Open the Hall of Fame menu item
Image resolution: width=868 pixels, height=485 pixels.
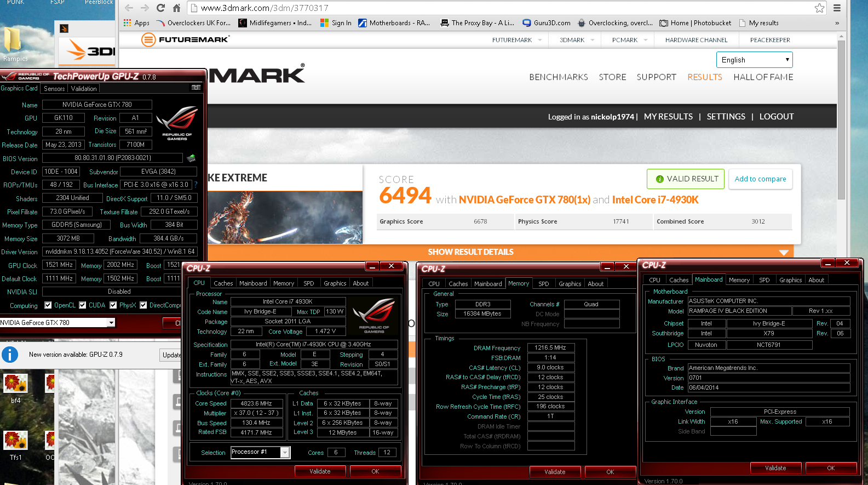pos(763,77)
